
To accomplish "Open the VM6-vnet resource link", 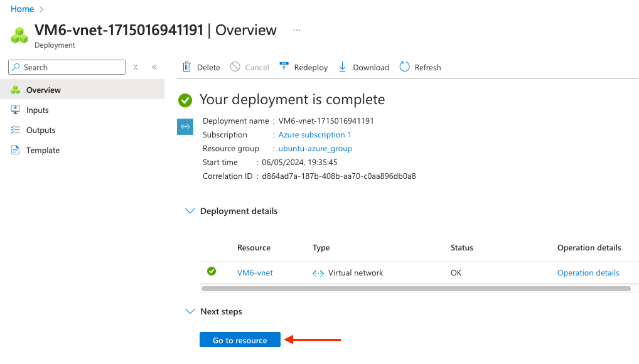I will [x=255, y=273].
